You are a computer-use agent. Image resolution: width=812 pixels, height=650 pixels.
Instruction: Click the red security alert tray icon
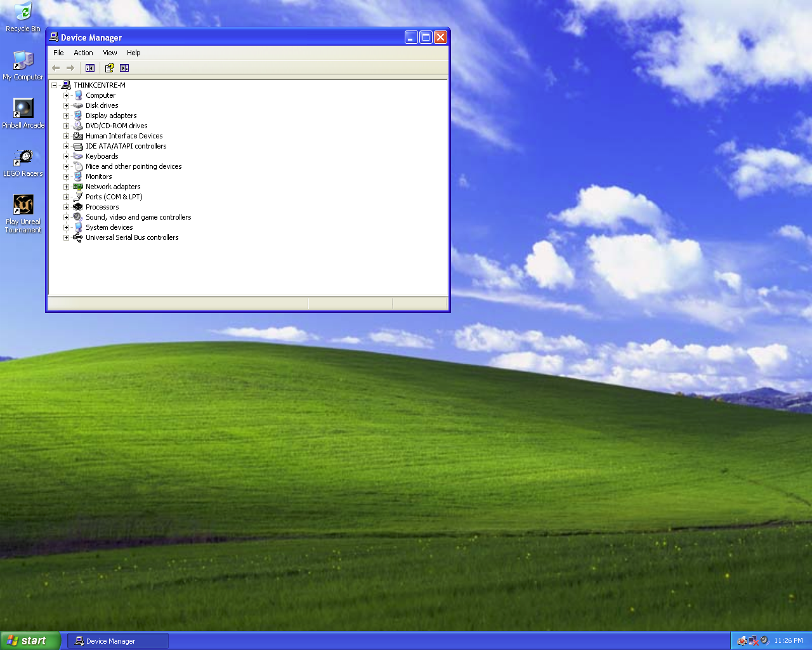point(742,640)
